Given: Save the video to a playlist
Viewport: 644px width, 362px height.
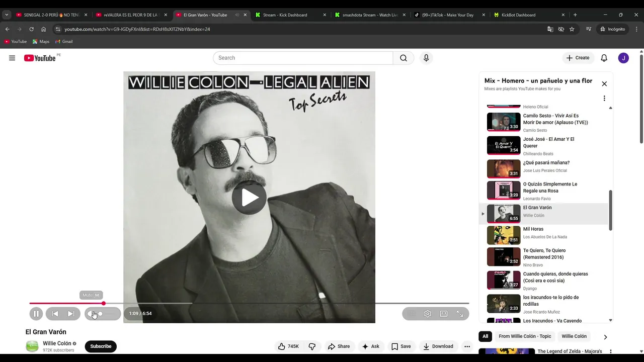Looking at the screenshot, I should [401, 346].
